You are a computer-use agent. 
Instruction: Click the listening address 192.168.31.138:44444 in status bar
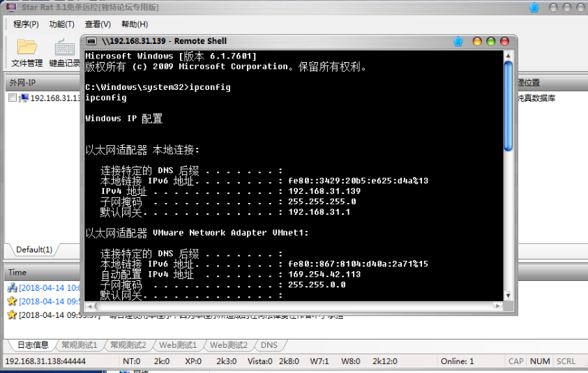click(x=45, y=361)
